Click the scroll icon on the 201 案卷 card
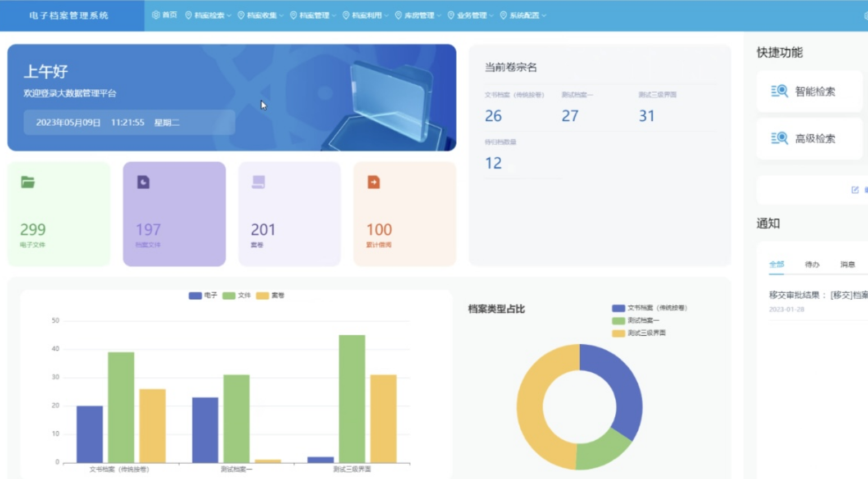Viewport: 868px width, 479px height. [x=258, y=182]
